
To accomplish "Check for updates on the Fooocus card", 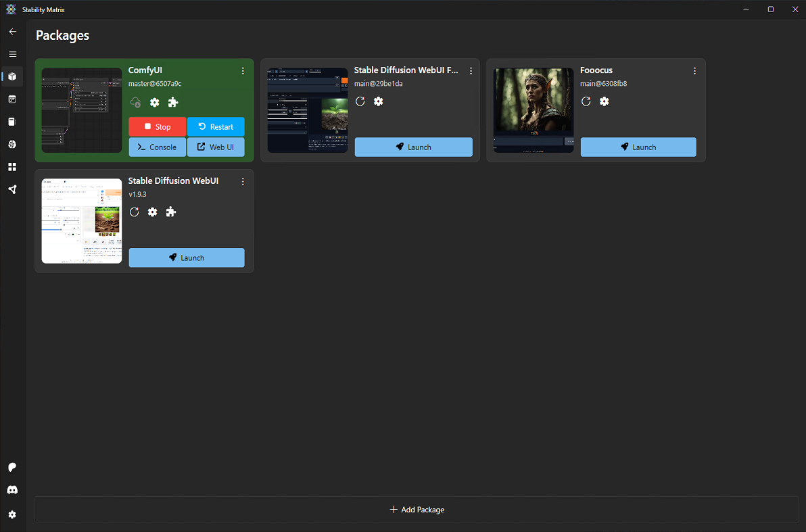I will coord(586,101).
